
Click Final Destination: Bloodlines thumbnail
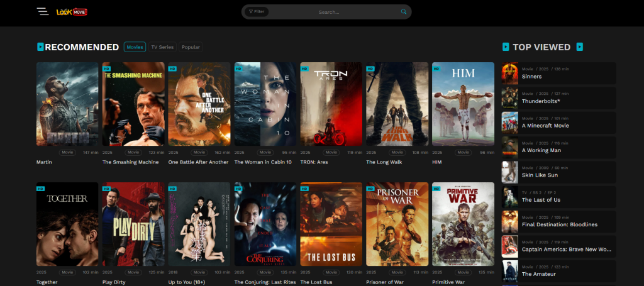tap(509, 222)
